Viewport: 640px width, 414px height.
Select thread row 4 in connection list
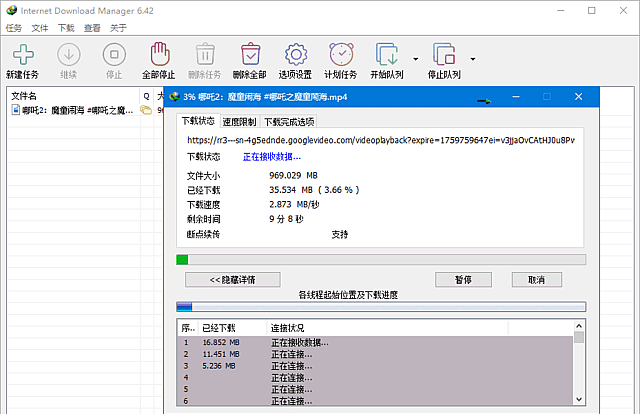(x=376, y=378)
